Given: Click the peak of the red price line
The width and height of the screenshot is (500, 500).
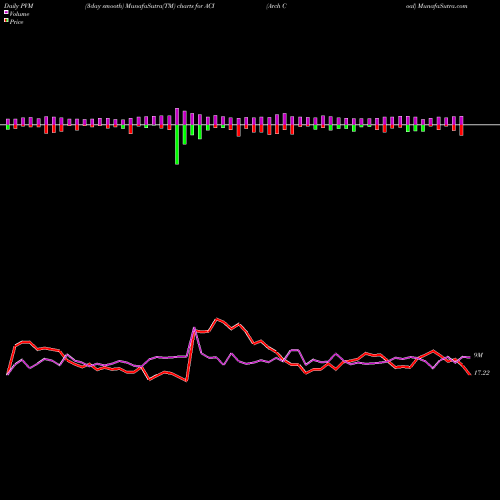Looking at the screenshot, I should coord(217,319).
